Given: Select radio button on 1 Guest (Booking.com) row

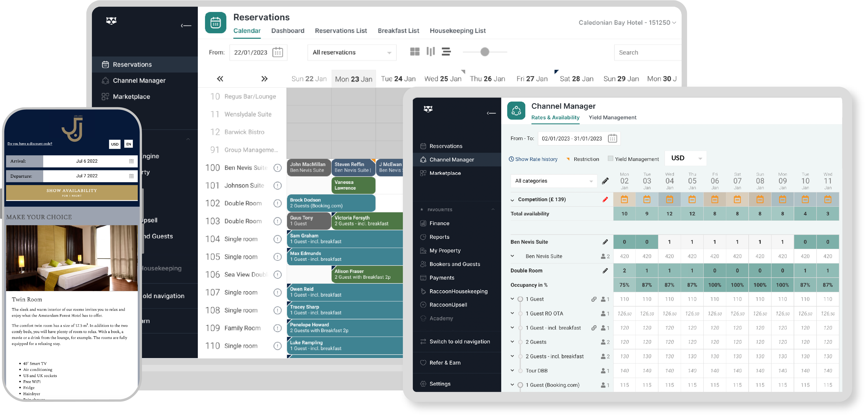Looking at the screenshot, I should pyautogui.click(x=520, y=385).
